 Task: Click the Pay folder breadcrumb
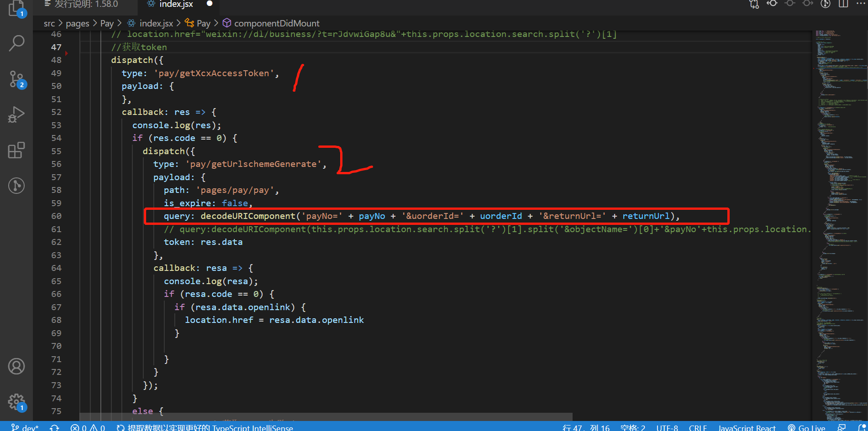click(107, 23)
